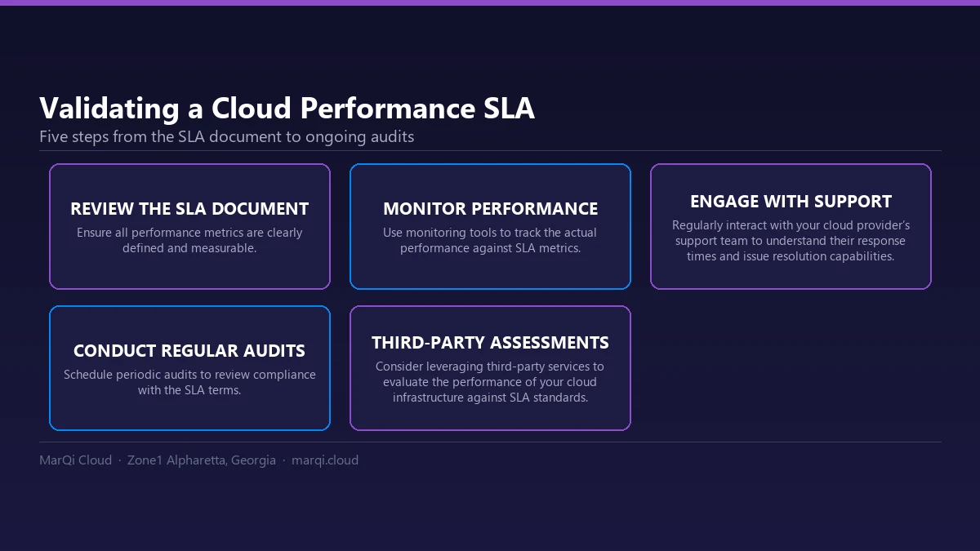The width and height of the screenshot is (980, 551).
Task: Open the 'marqi.cloud' footer link text
Action: point(325,460)
